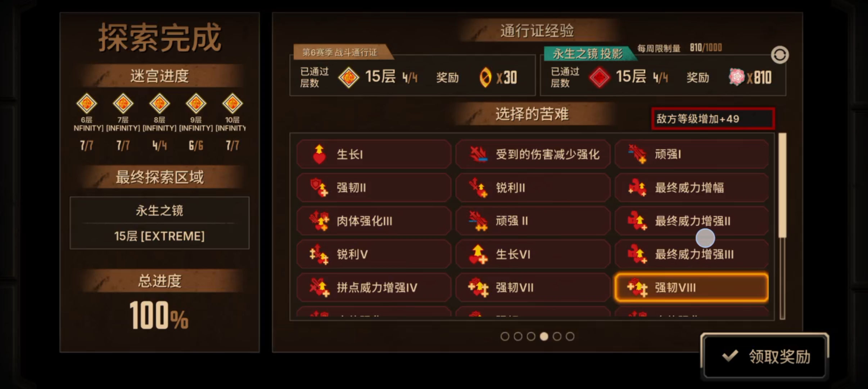The image size is (868, 389).
Task: Click the battle pass x30 reward icon
Action: (485, 77)
